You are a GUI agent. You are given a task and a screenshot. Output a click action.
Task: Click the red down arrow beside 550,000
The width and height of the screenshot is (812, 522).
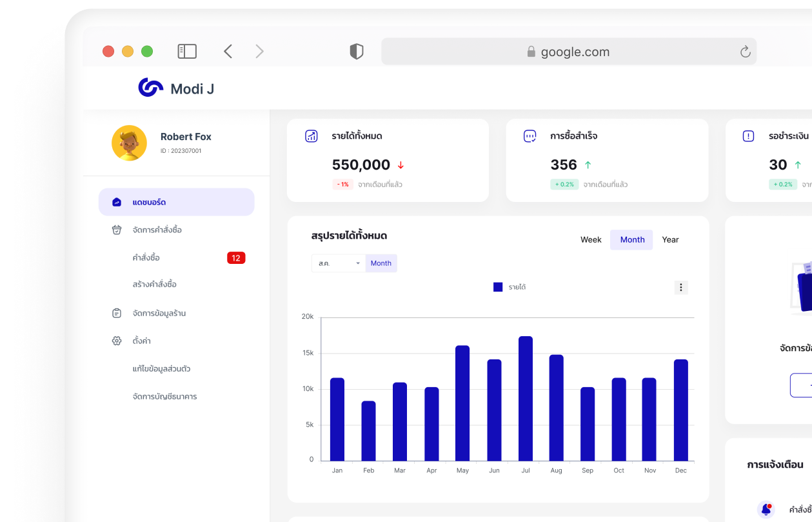point(401,165)
